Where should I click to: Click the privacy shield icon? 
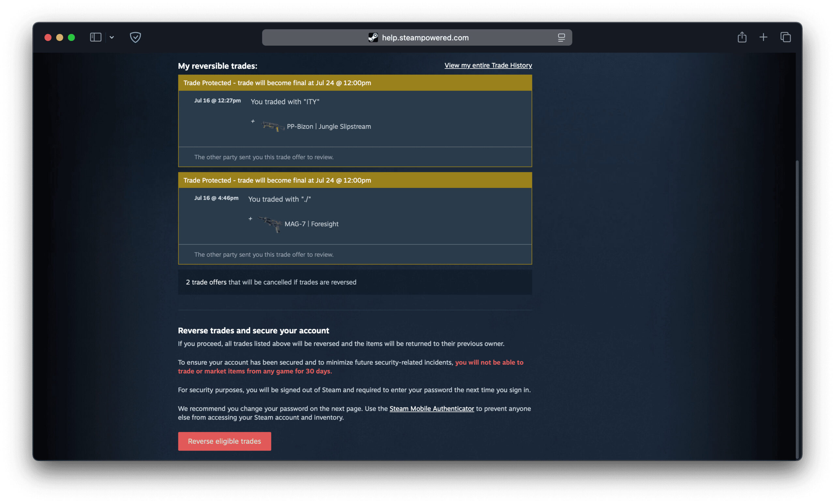coord(135,37)
